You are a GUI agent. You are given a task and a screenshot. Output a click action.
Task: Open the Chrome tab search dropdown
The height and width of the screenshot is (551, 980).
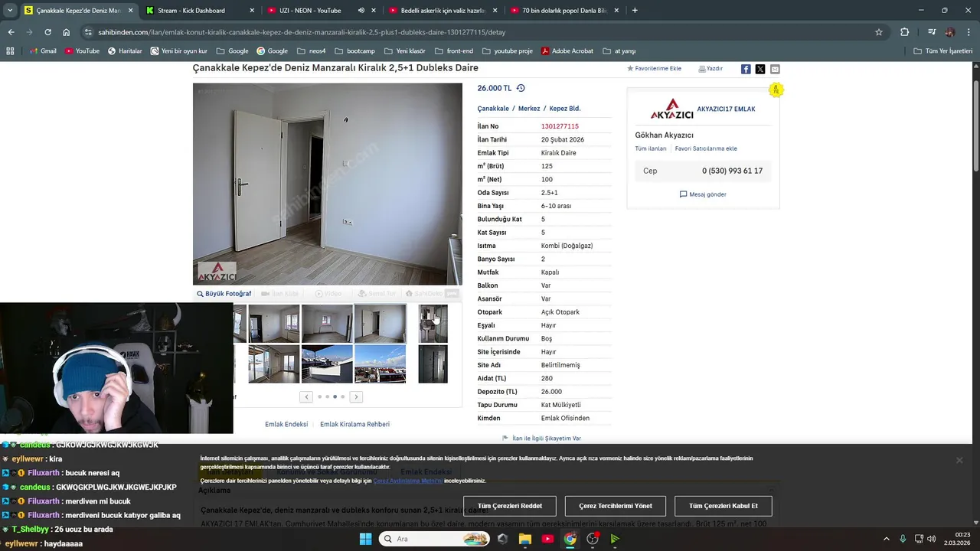pyautogui.click(x=10, y=10)
